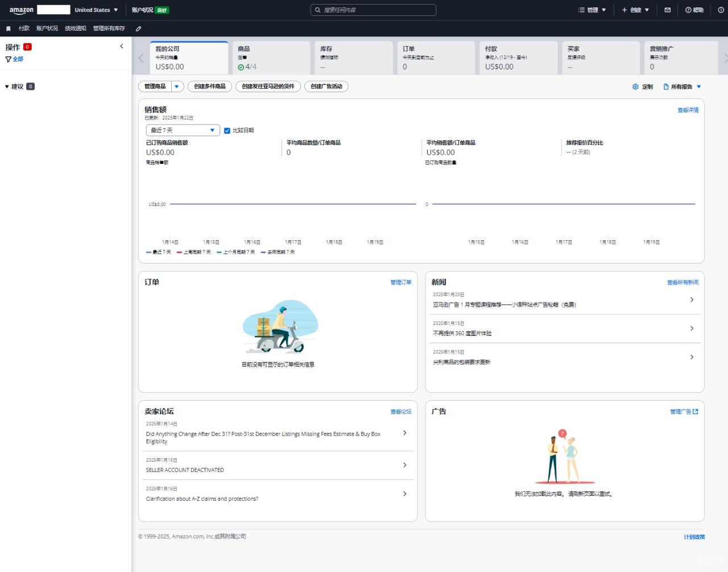The image size is (728, 572).
Task: Click the left arrow of the card carousel
Action: [x=141, y=58]
